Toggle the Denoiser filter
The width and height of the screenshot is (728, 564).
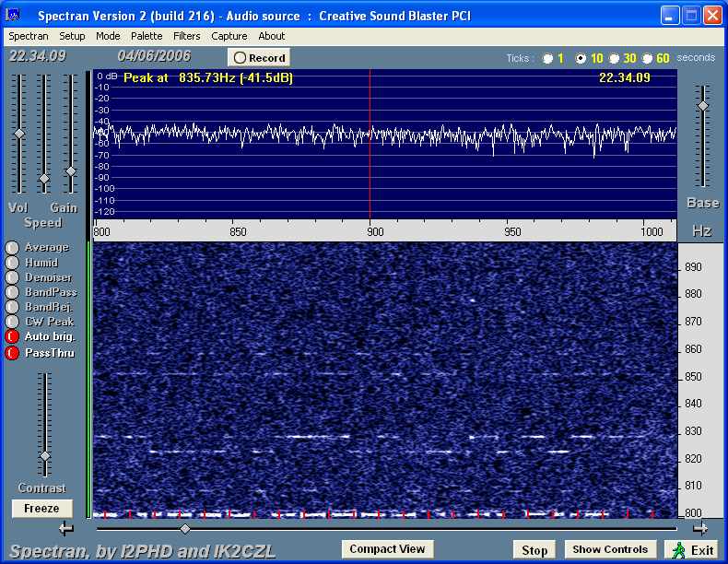(x=12, y=277)
